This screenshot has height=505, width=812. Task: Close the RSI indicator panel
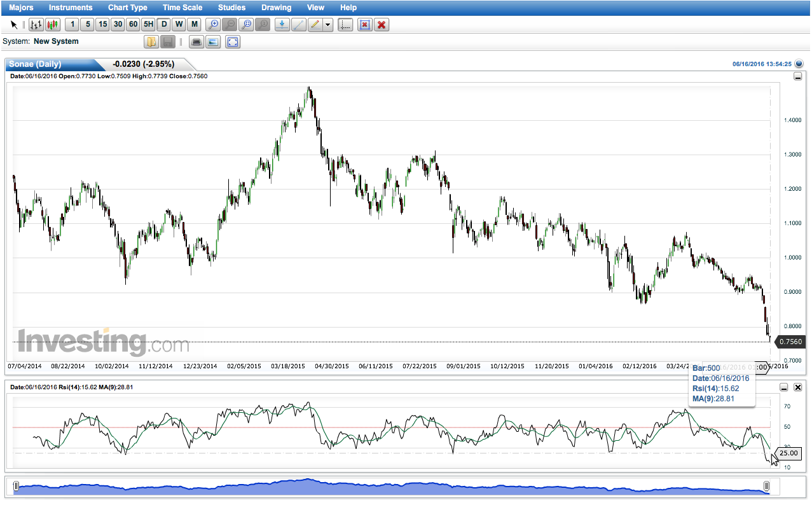click(798, 387)
